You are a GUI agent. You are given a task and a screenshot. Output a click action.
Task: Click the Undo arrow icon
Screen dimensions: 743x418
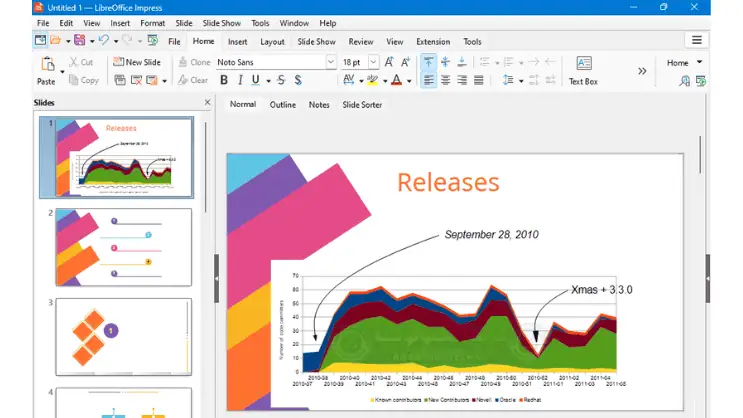click(x=104, y=41)
